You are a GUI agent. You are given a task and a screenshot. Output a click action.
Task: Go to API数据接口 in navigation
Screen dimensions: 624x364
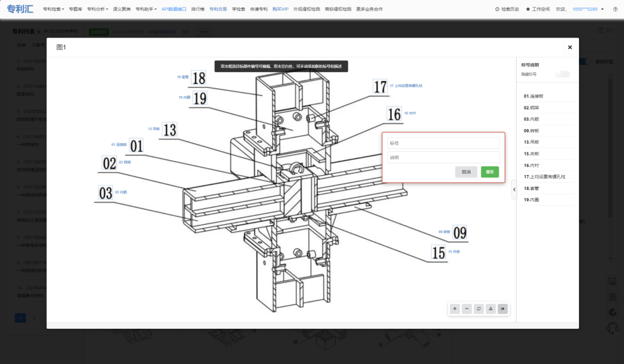[174, 9]
